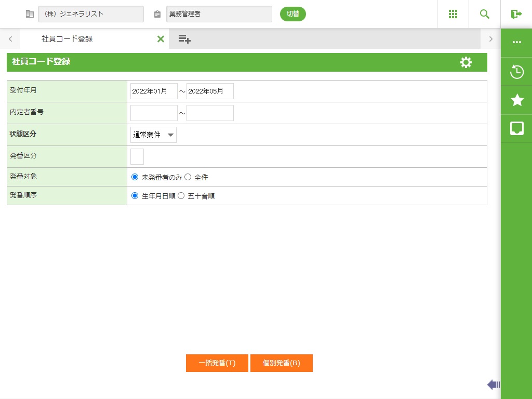Collapse sidebar with purple arrow icon
Screen dimensions: 532x399
click(493, 384)
